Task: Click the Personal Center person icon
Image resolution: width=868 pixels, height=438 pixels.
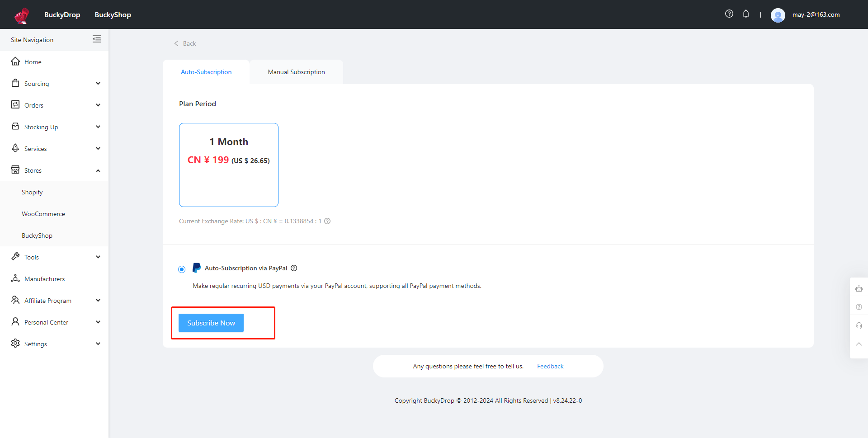Action: [x=15, y=322]
